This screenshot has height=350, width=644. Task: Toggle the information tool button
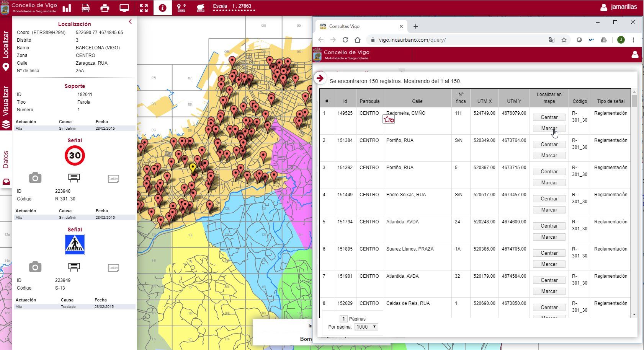pos(163,8)
